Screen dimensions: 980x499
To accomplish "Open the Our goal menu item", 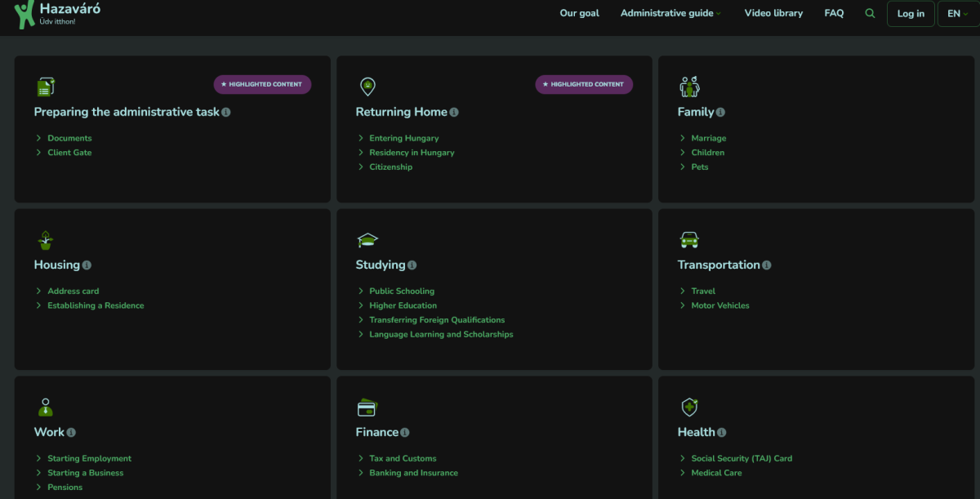I will point(579,14).
